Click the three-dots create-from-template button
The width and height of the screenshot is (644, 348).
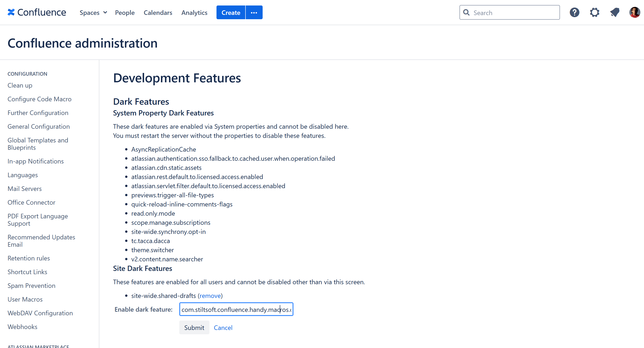pos(254,13)
